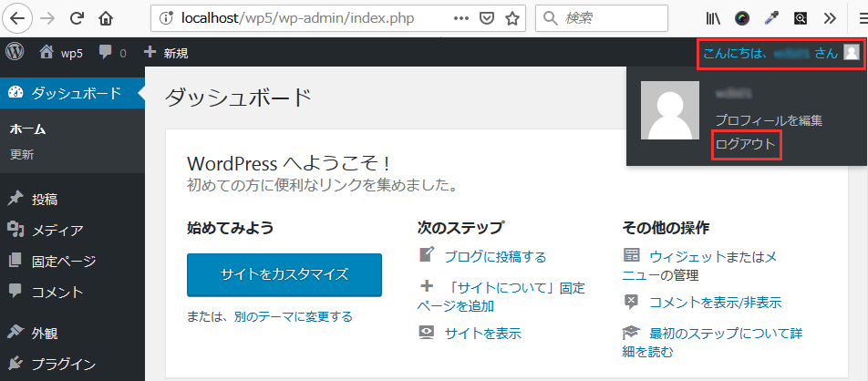
Task: Click in the browser 検索 search field
Action: tap(620, 18)
